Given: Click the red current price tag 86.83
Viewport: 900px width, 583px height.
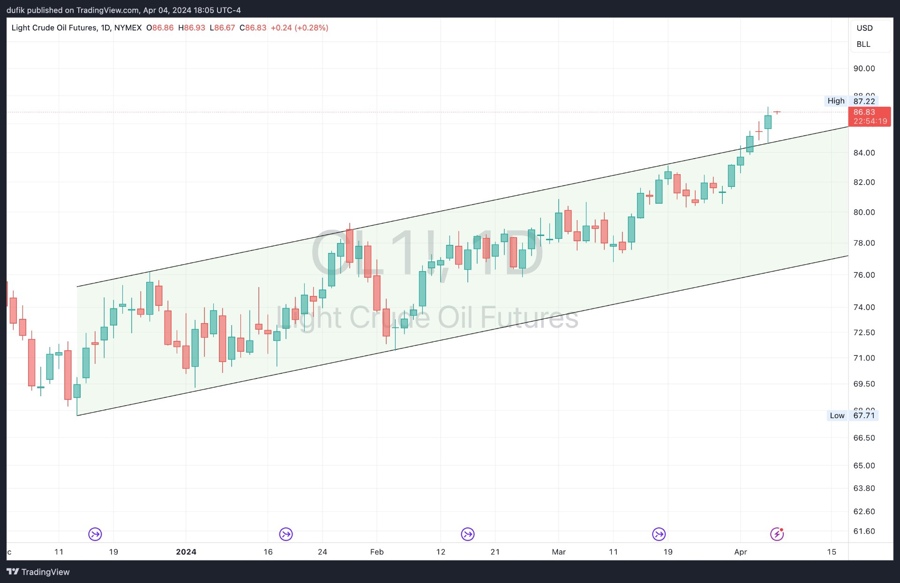Looking at the screenshot, I should 864,112.
